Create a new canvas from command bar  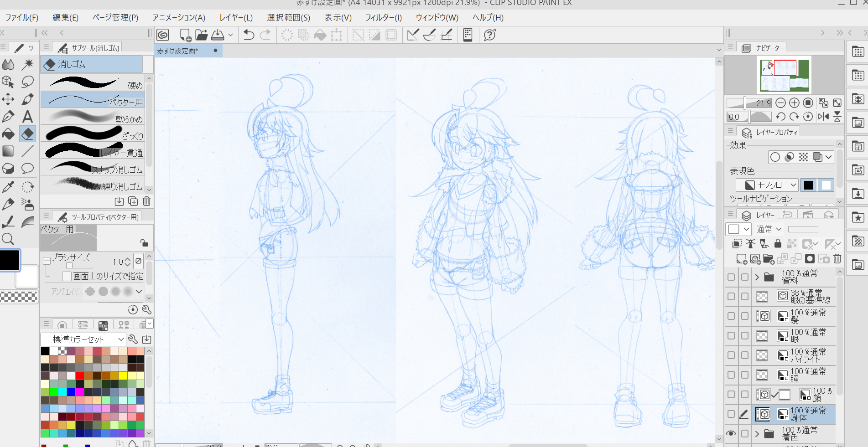185,35
